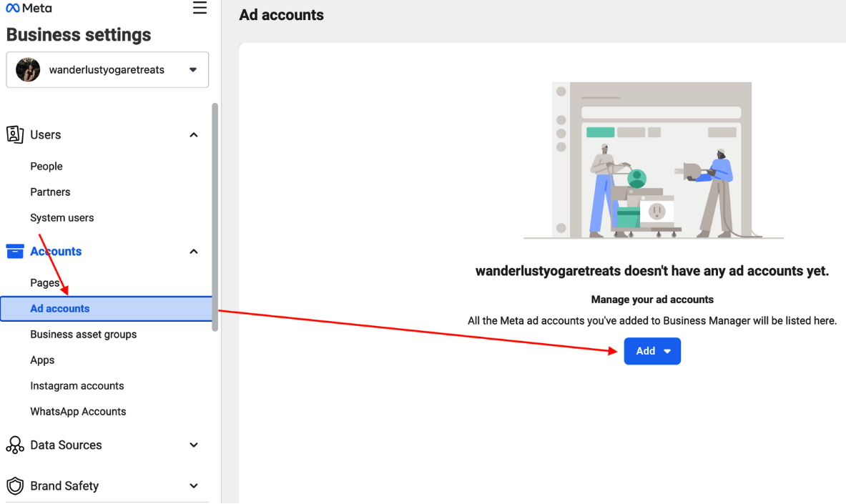The width and height of the screenshot is (846, 504).
Task: Click the Brand Safety label
Action: click(64, 486)
